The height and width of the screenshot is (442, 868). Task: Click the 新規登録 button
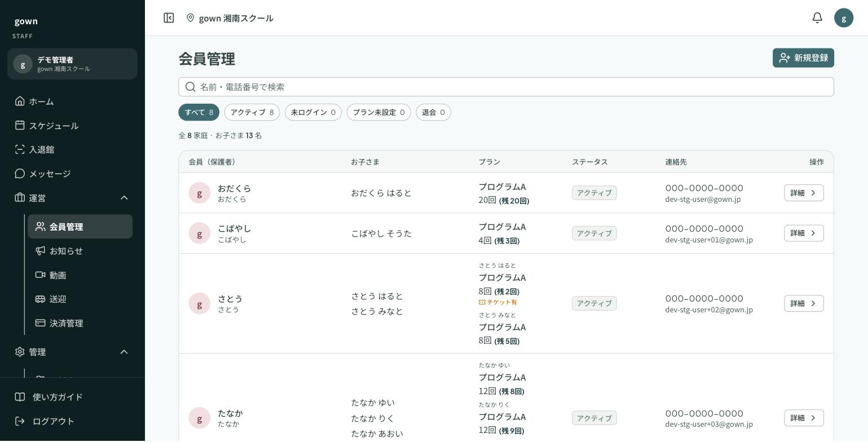803,58
